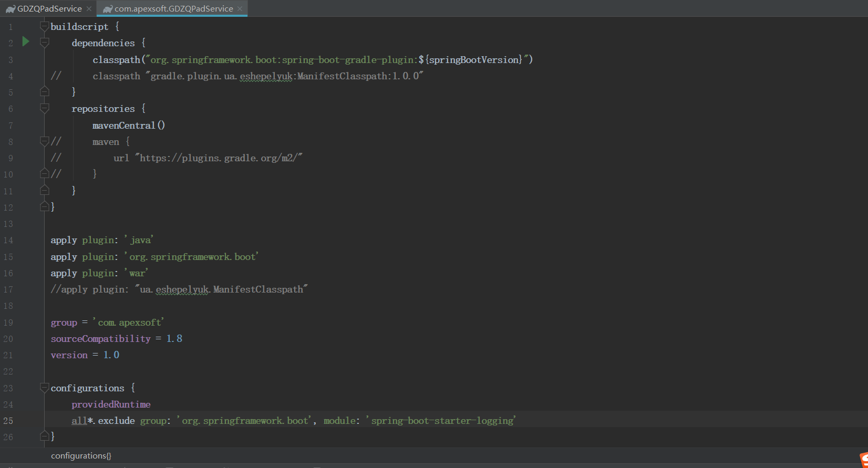The height and width of the screenshot is (468, 868).
Task: Click the configurations fold end marker on line 26
Action: tap(45, 436)
